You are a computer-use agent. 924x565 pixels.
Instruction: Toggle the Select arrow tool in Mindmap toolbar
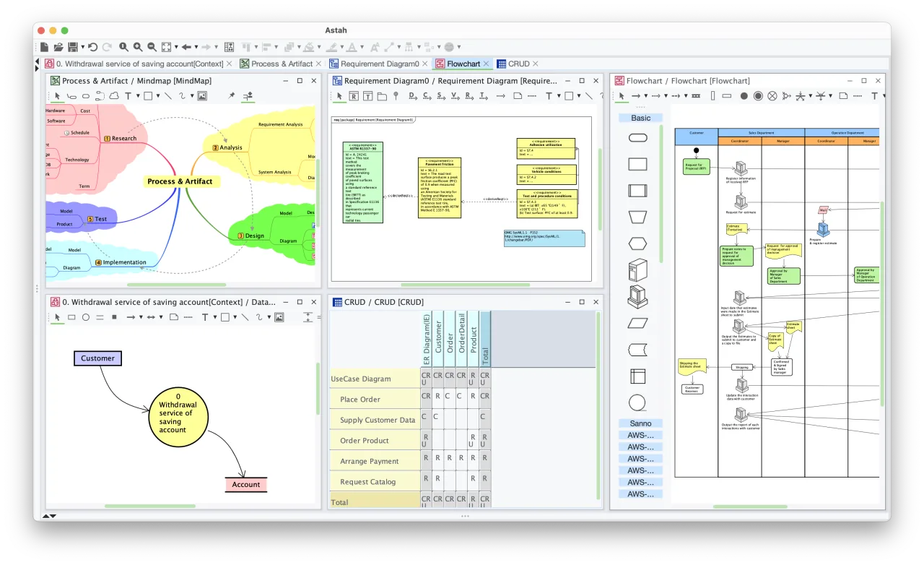[x=57, y=95]
